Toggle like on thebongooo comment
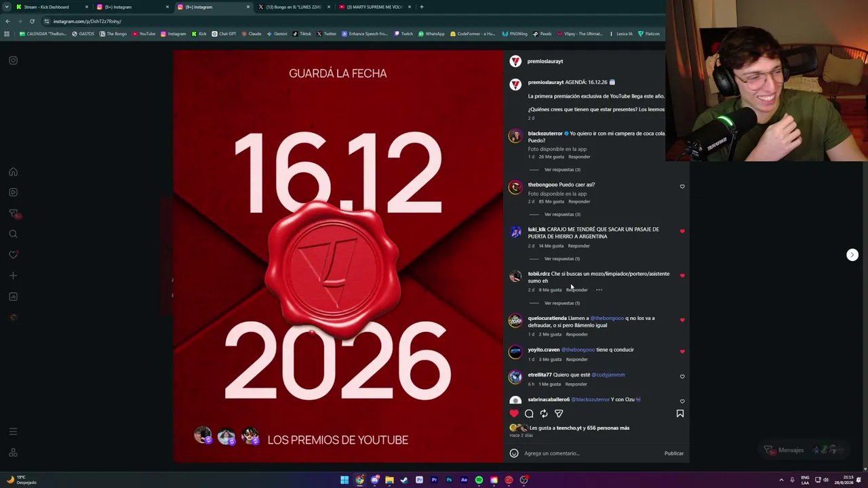Viewport: 868px width, 488px height. click(x=682, y=186)
